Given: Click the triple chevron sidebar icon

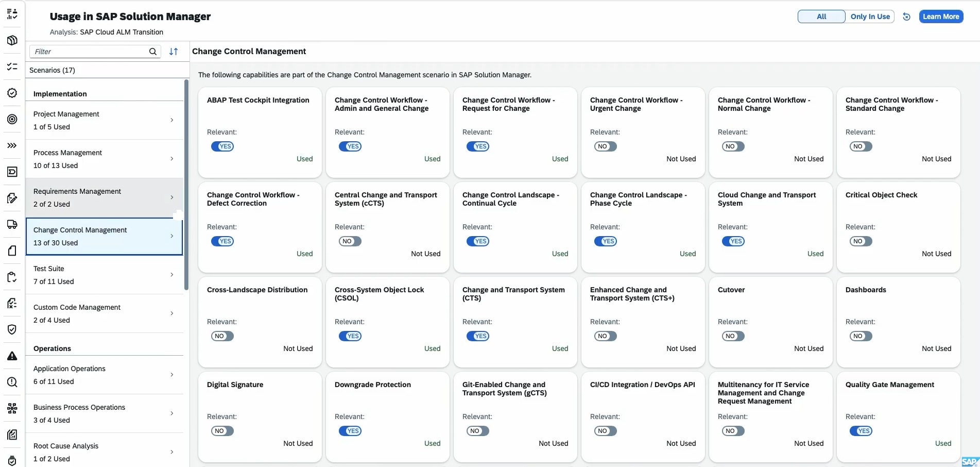Looking at the screenshot, I should point(12,146).
